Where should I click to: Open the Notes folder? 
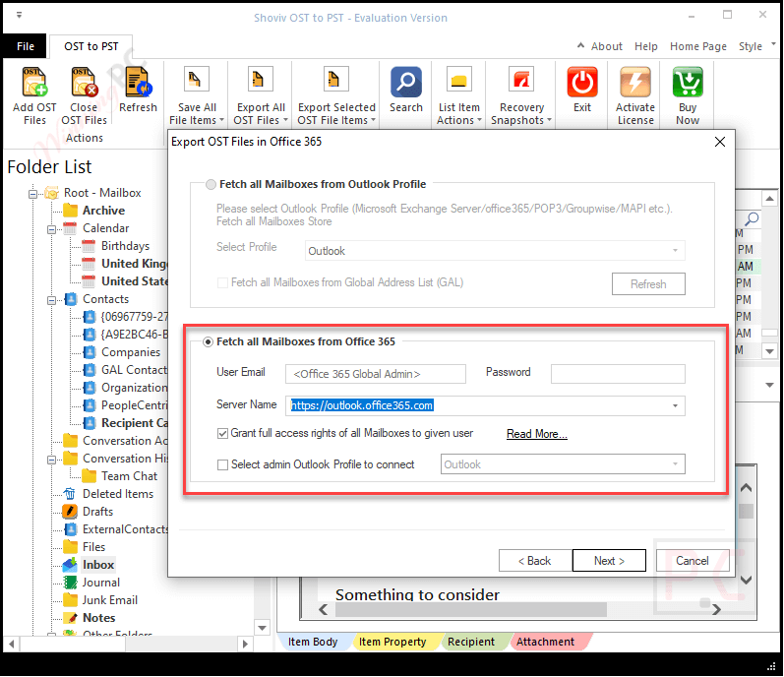[99, 618]
